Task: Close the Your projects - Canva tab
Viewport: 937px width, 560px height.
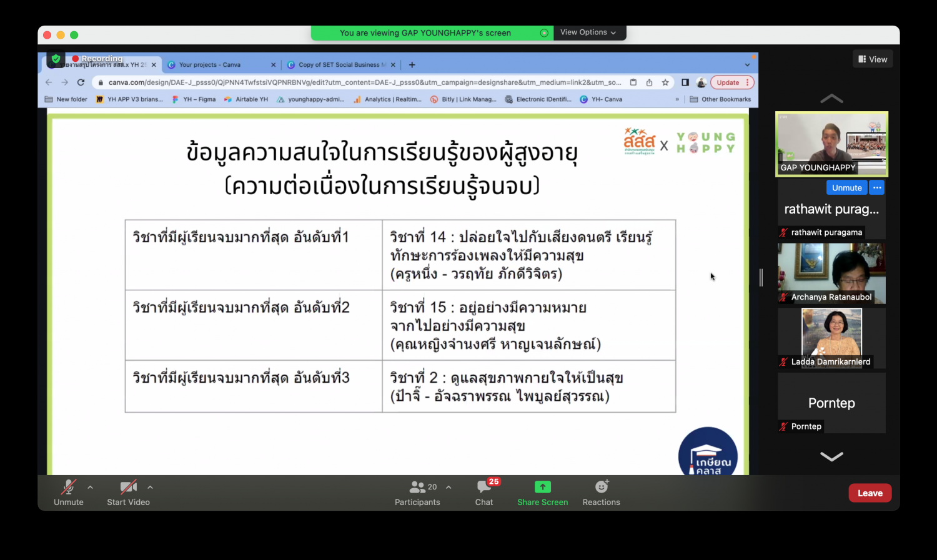Action: [273, 65]
